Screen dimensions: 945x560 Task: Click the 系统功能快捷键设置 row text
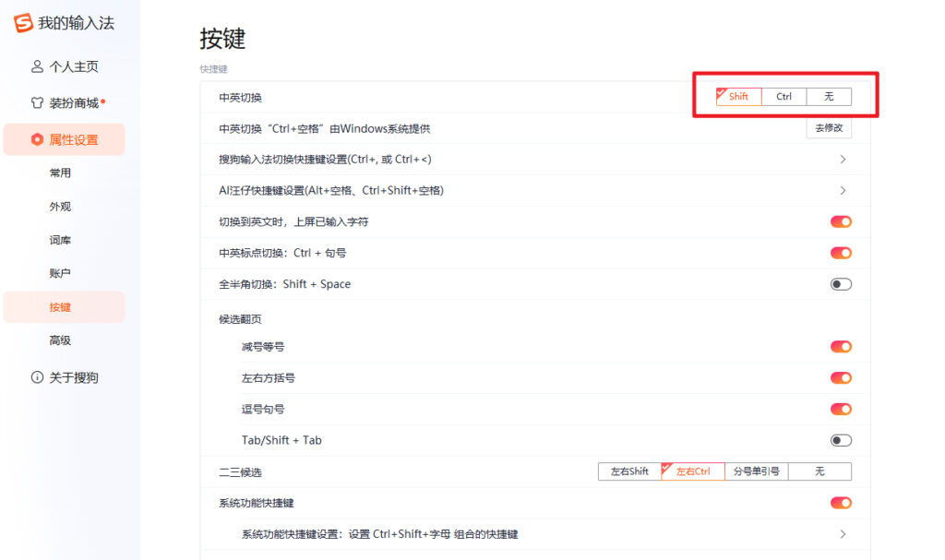[379, 534]
